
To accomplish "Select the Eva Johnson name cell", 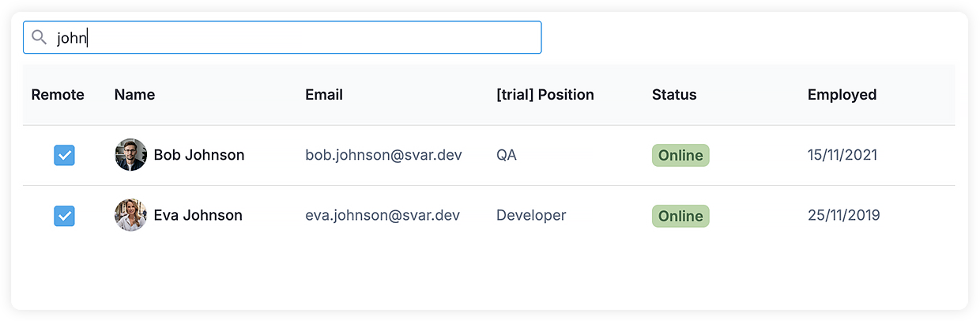I will click(202, 215).
